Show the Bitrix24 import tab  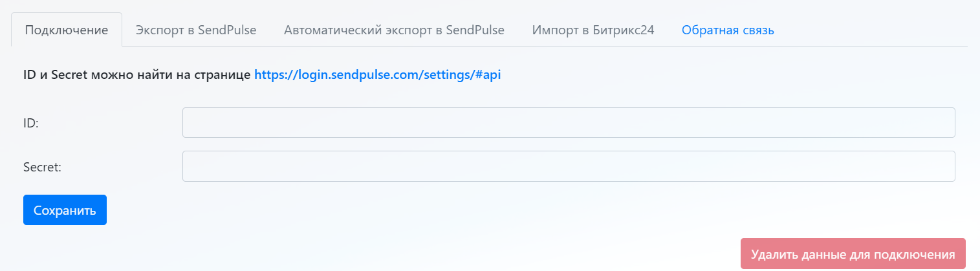click(593, 30)
